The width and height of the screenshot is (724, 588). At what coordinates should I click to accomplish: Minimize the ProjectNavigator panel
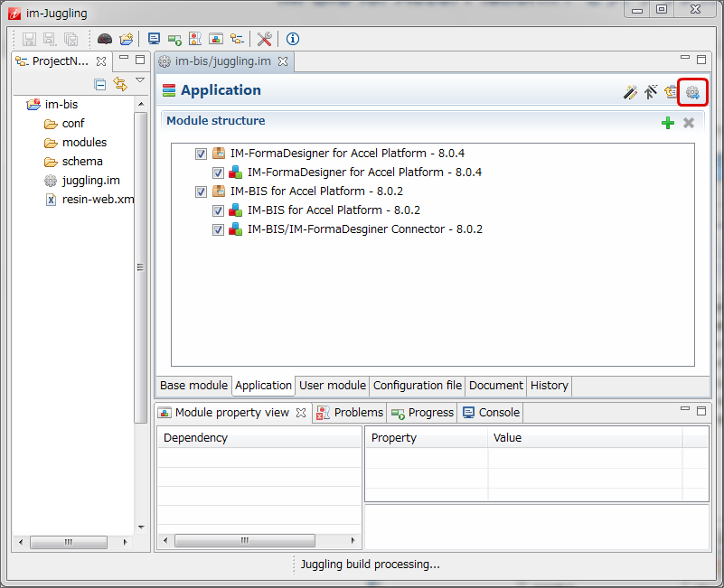(124, 57)
